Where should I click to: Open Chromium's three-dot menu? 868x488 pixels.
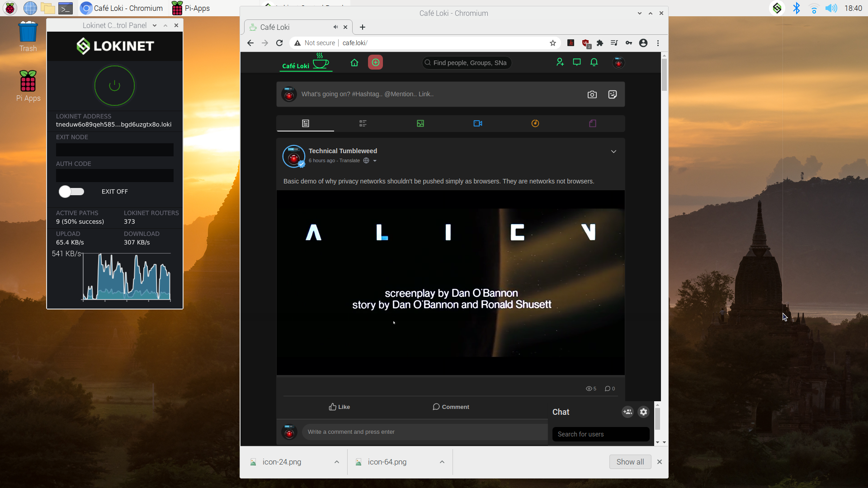point(658,43)
